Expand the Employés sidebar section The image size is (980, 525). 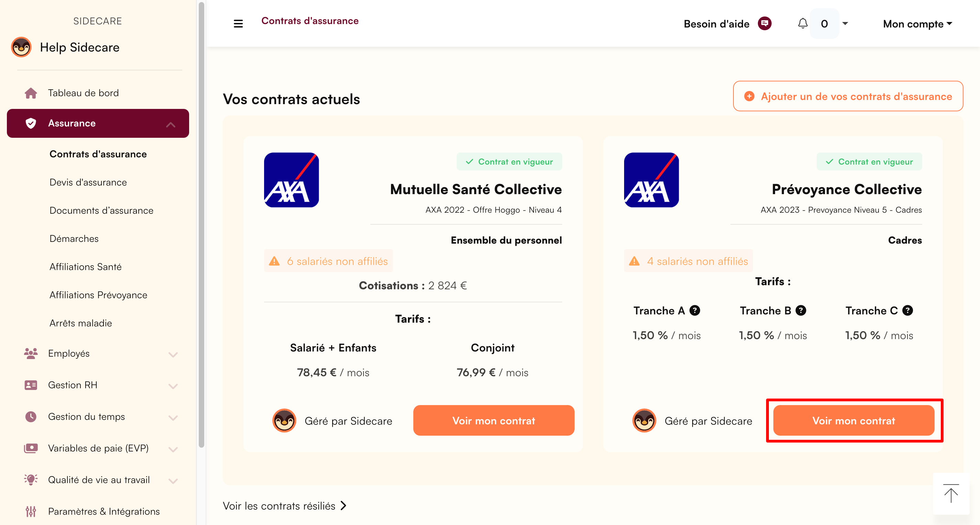[173, 355]
